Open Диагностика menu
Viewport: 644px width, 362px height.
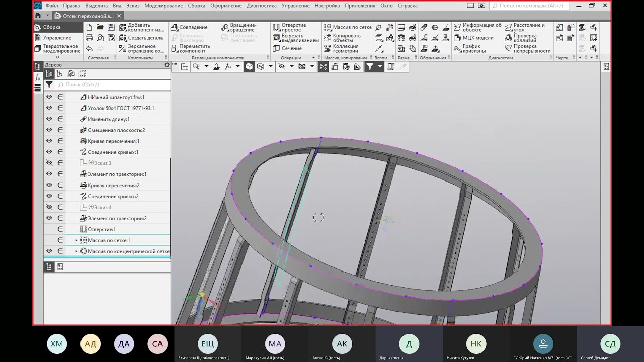coord(262,6)
